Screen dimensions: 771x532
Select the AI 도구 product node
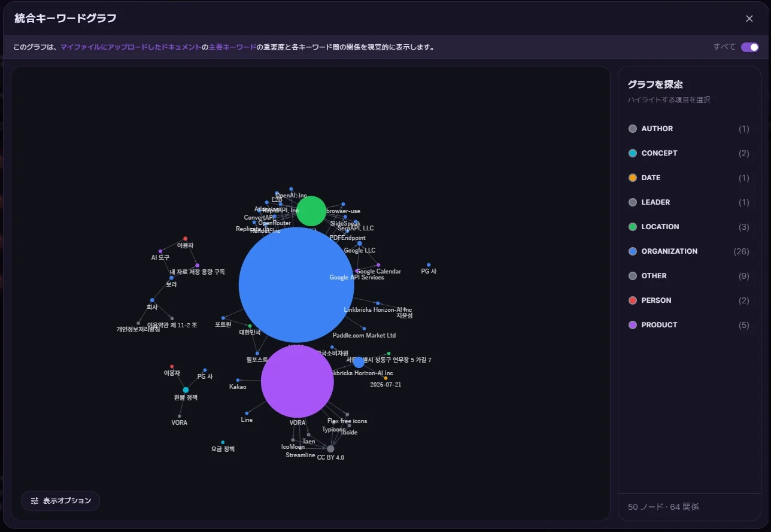[160, 251]
